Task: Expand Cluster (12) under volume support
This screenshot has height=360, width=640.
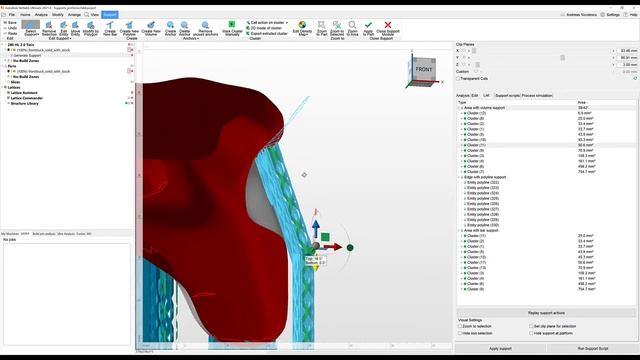Action: tap(462, 113)
